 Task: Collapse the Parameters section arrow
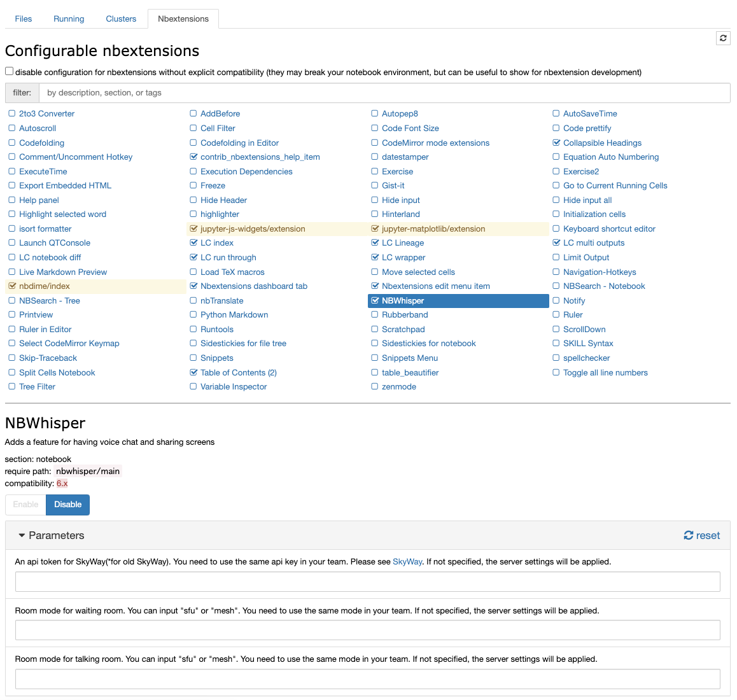(x=22, y=535)
